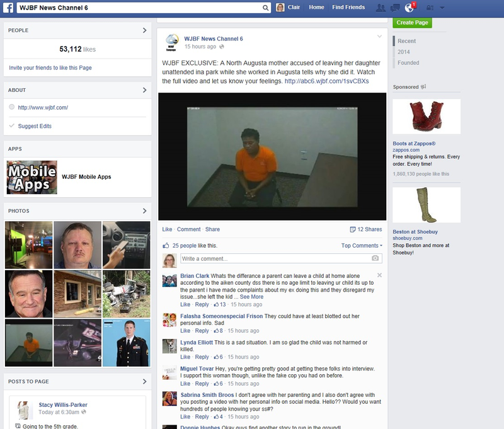Open Stacy Willis-Parker's profile link
The image size is (504, 429).
point(63,405)
